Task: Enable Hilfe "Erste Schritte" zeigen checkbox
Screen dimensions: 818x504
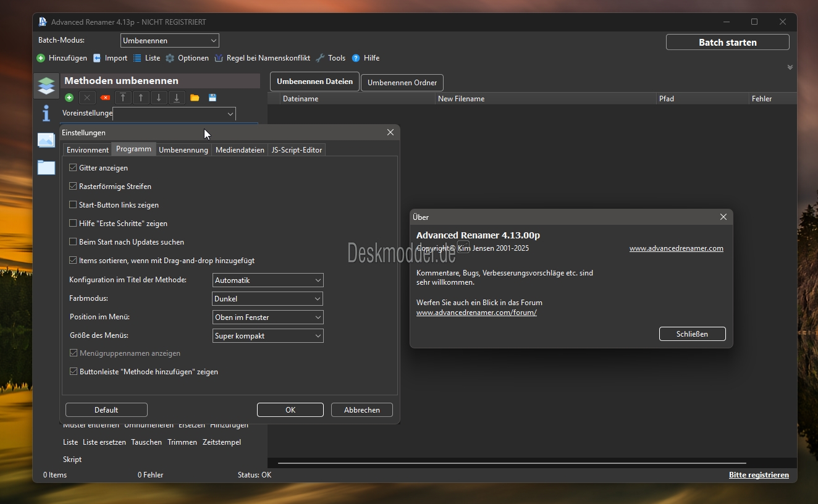Action: click(x=73, y=223)
